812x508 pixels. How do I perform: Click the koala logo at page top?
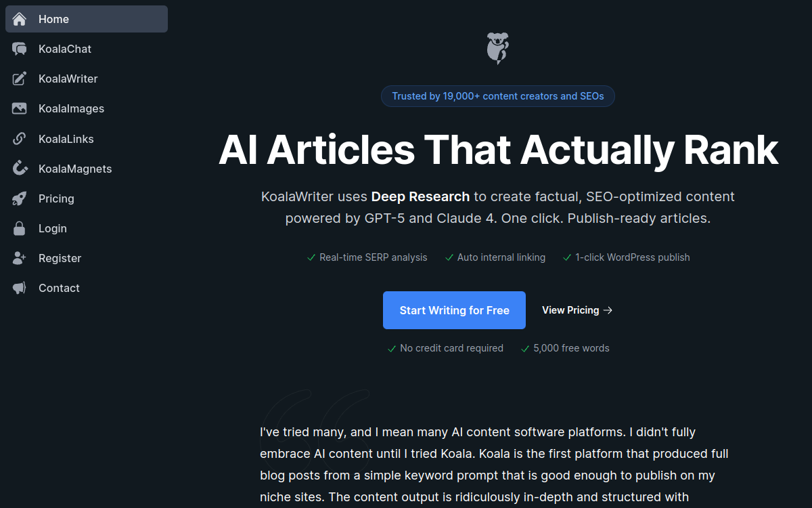[497, 49]
